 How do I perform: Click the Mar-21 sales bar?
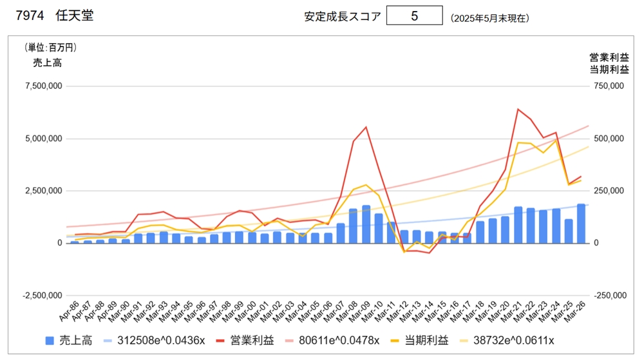pos(518,225)
